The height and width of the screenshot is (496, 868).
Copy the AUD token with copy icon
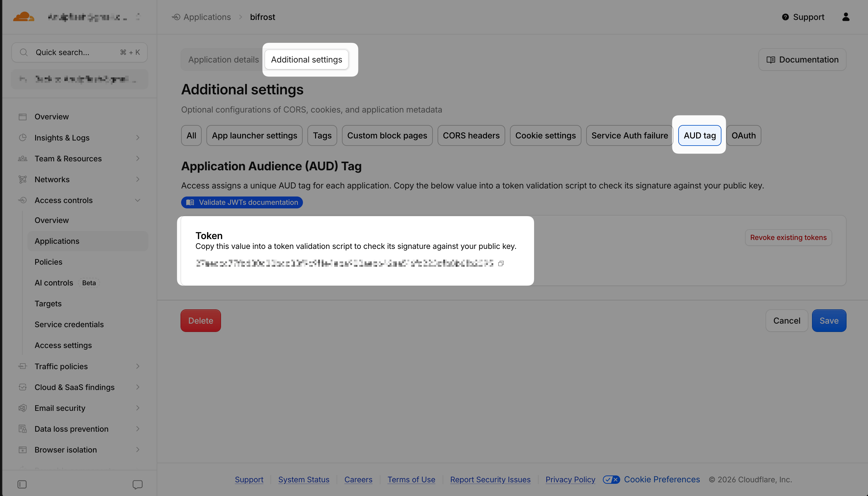click(x=501, y=263)
